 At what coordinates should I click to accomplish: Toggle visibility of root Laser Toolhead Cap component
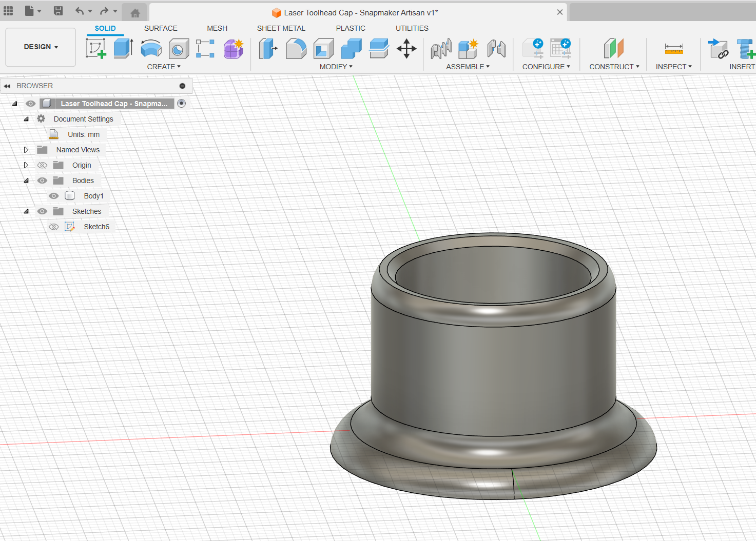(x=31, y=104)
